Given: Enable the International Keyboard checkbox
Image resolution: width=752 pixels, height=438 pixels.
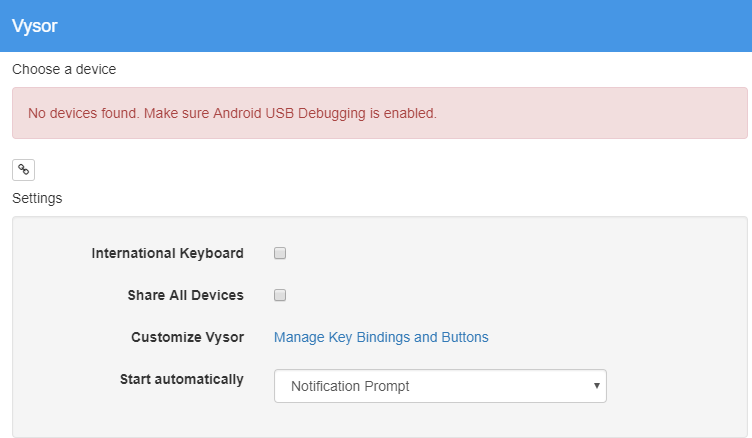Looking at the screenshot, I should point(280,253).
